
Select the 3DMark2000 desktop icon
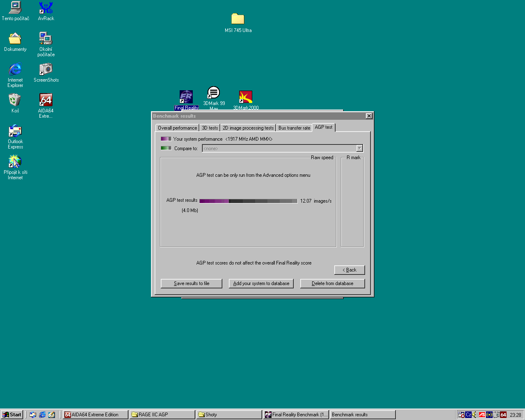(x=246, y=98)
